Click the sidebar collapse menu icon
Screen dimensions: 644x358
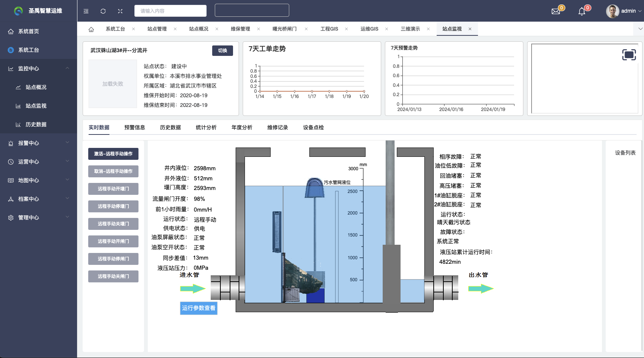click(86, 11)
